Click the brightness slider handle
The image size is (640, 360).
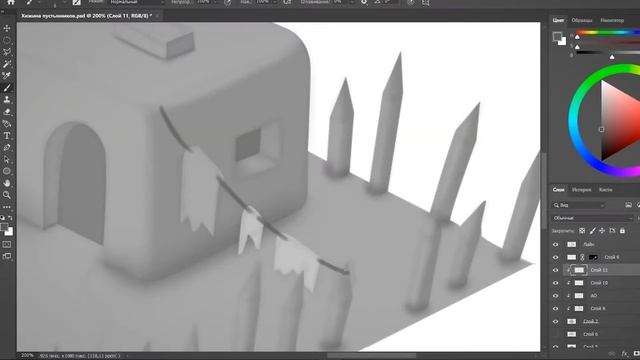coord(612,57)
